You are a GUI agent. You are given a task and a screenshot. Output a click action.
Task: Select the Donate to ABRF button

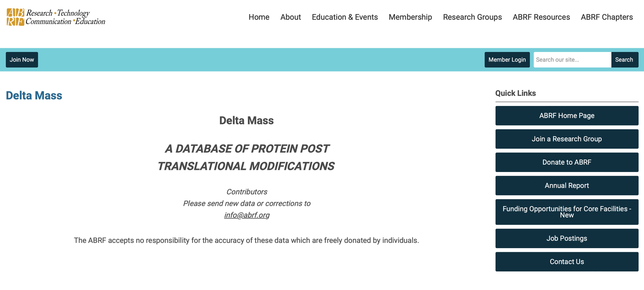coord(567,162)
